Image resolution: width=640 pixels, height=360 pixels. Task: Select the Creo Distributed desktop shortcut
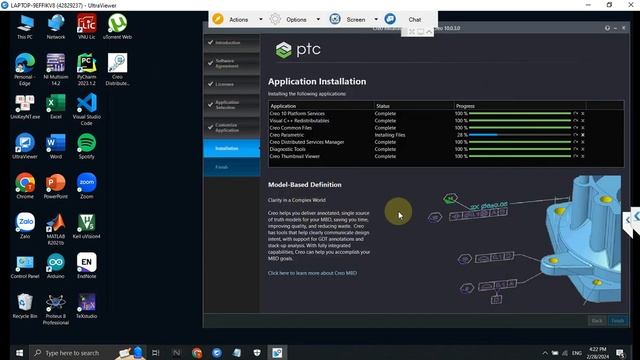(x=118, y=69)
